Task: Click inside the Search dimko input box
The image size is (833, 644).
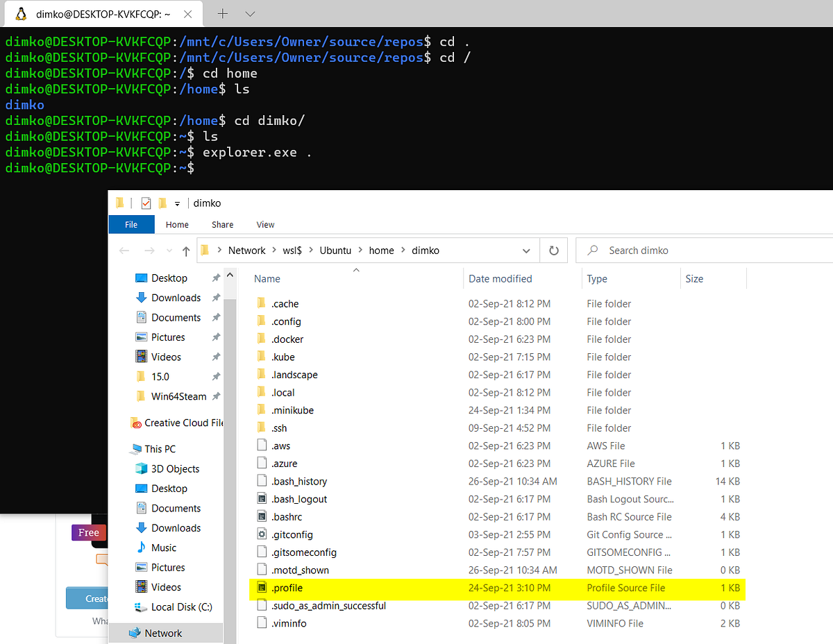Action: pos(659,250)
